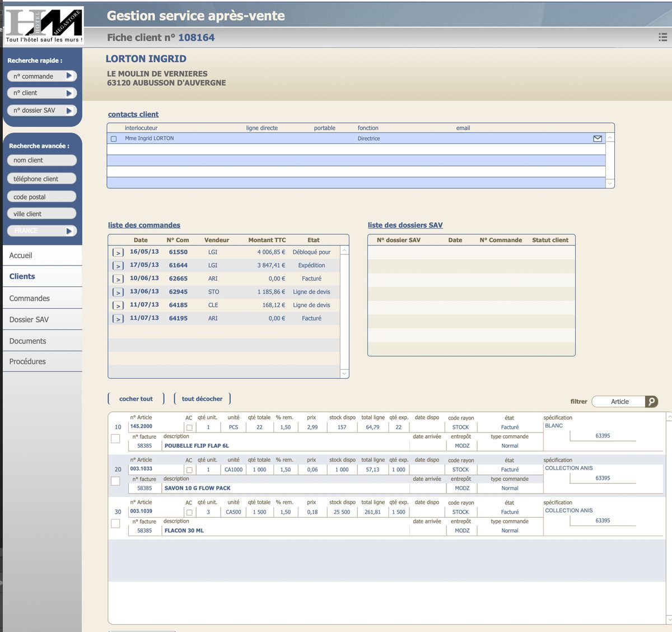
Task: Click the magnifier icon of Article filter
Action: 651,402
